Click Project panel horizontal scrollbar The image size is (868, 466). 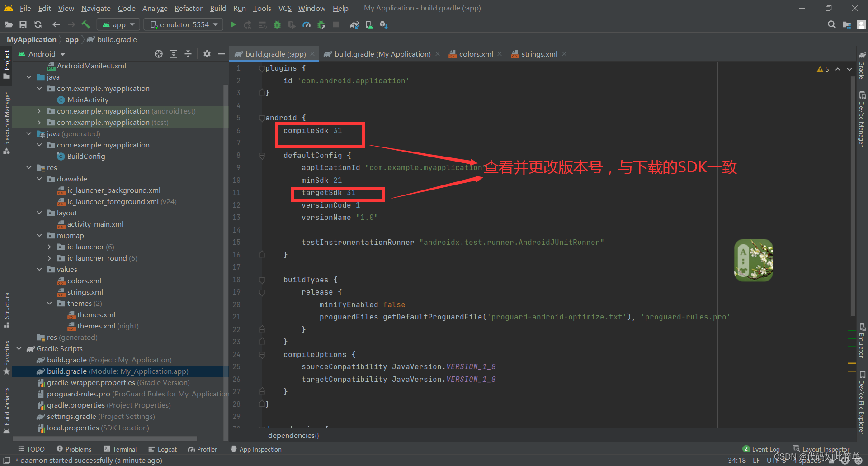coord(105,438)
